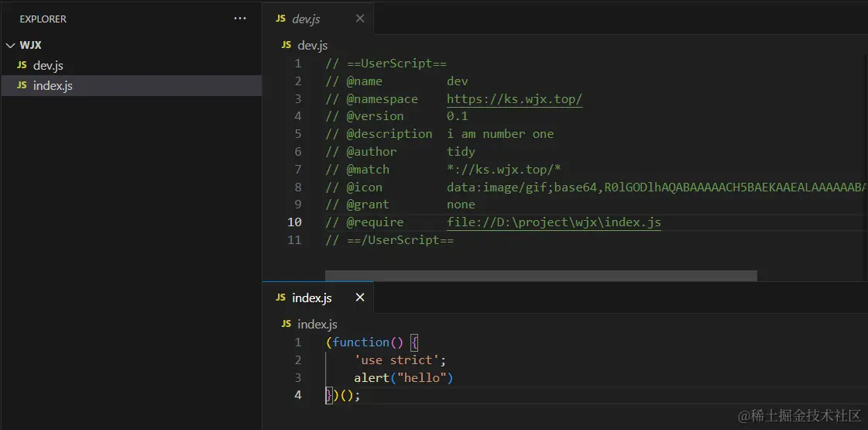Click the JS icon in dev.js breadcrumb
This screenshot has height=430, width=868.
tap(286, 45)
